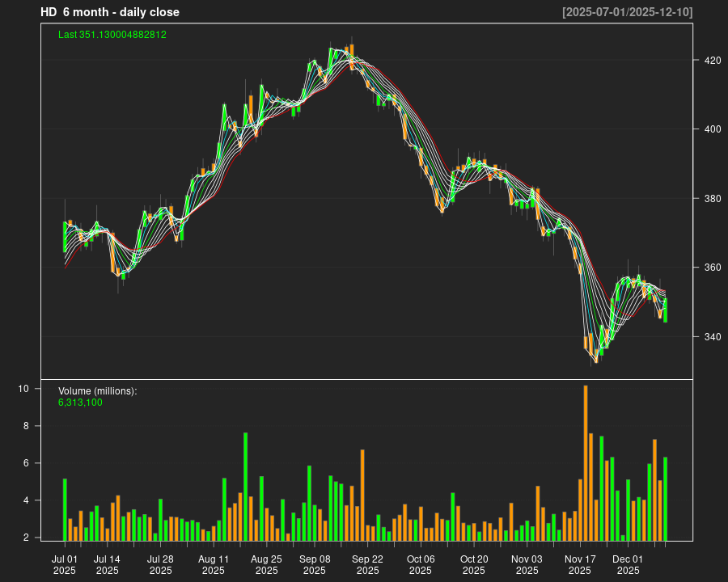Click the "Volume (millions):" label
The height and width of the screenshot is (582, 728).
[98, 391]
